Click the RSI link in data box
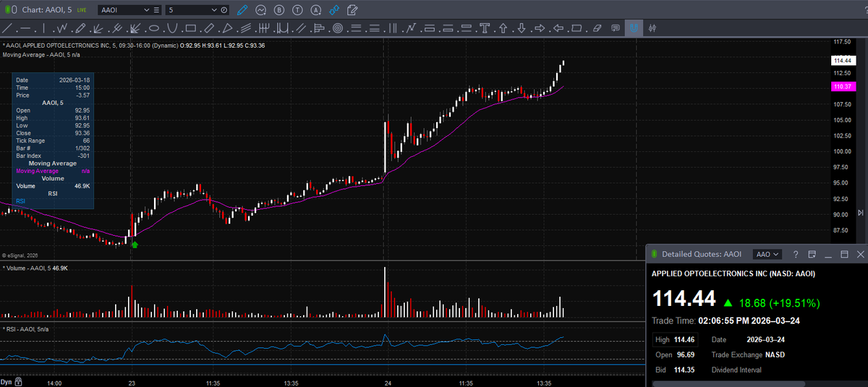The height and width of the screenshot is (387, 868). click(20, 201)
